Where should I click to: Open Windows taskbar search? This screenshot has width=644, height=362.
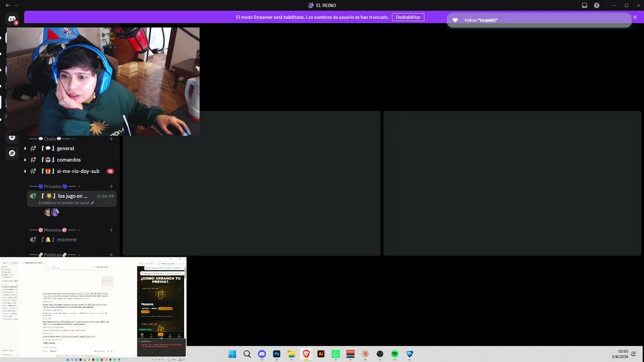247,354
